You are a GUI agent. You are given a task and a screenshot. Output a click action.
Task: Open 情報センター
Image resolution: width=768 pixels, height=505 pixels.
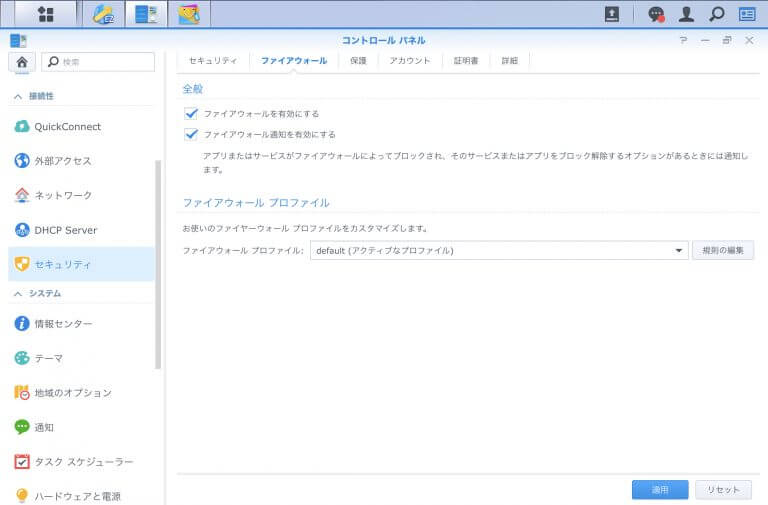pos(81,323)
